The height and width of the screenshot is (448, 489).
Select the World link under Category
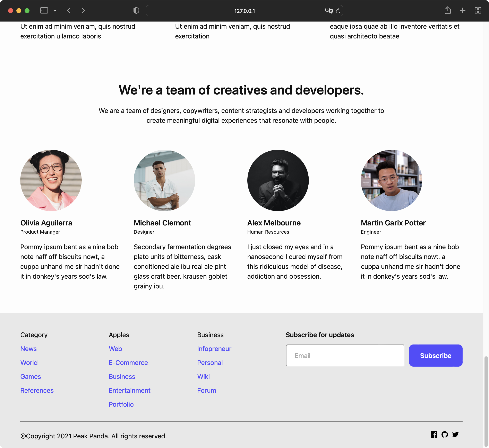pos(29,362)
